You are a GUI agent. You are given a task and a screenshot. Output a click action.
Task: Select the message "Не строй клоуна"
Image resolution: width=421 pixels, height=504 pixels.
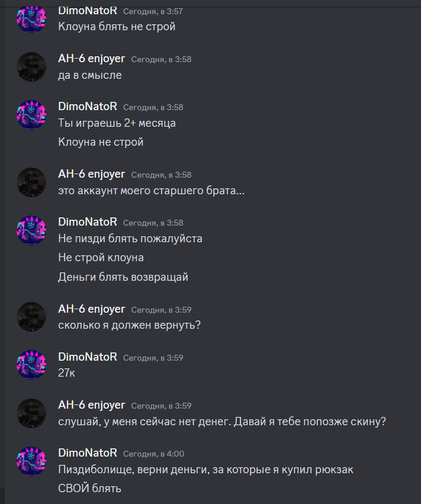click(x=101, y=258)
